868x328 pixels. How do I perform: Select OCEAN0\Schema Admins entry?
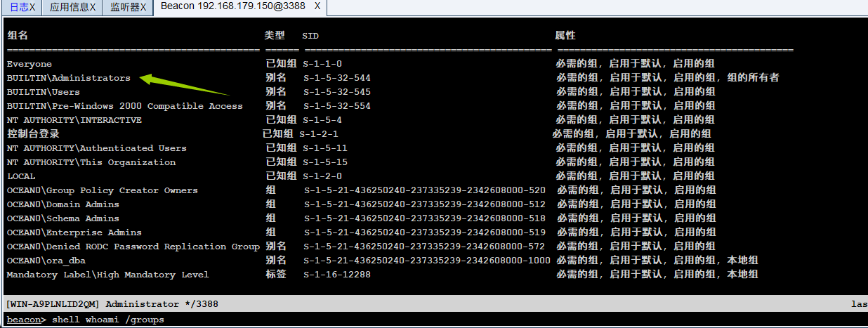(x=63, y=218)
